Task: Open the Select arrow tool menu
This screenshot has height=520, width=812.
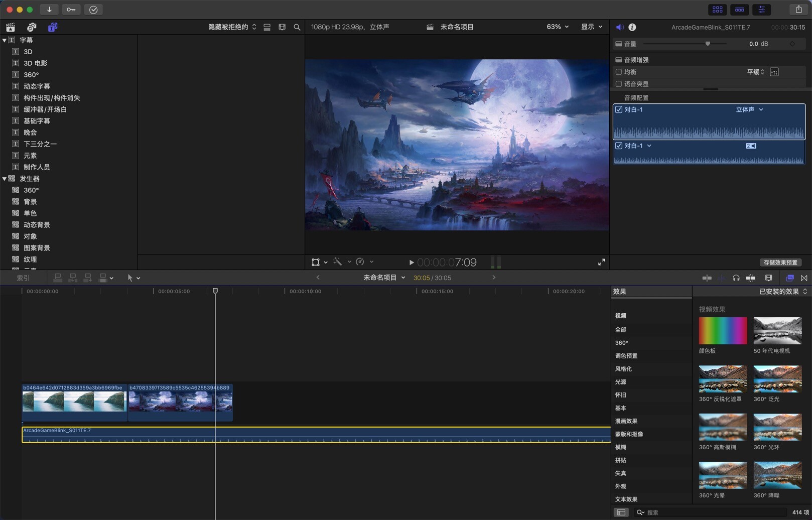Action: (x=133, y=278)
